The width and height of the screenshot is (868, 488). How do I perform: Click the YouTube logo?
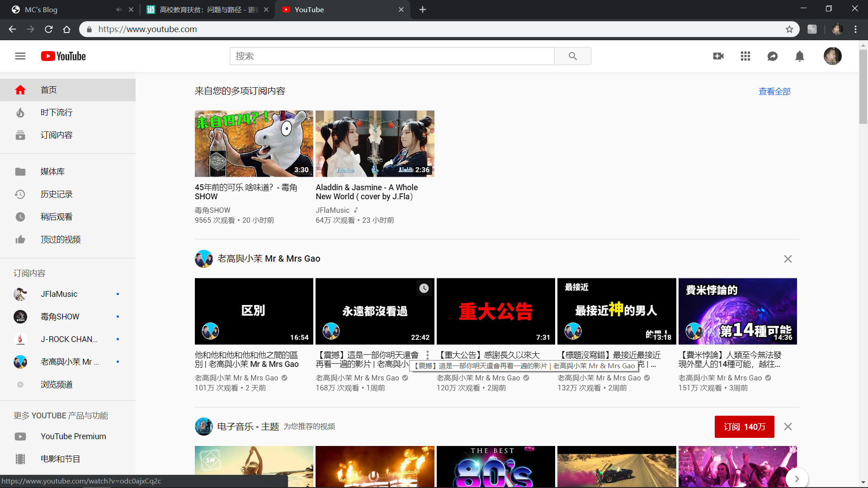[63, 56]
